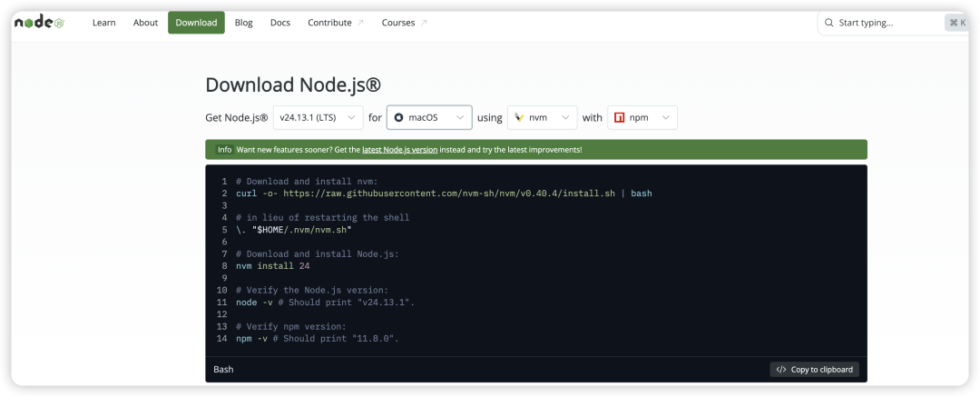Click the search magnifier icon
The width and height of the screenshot is (980, 397).
click(829, 23)
